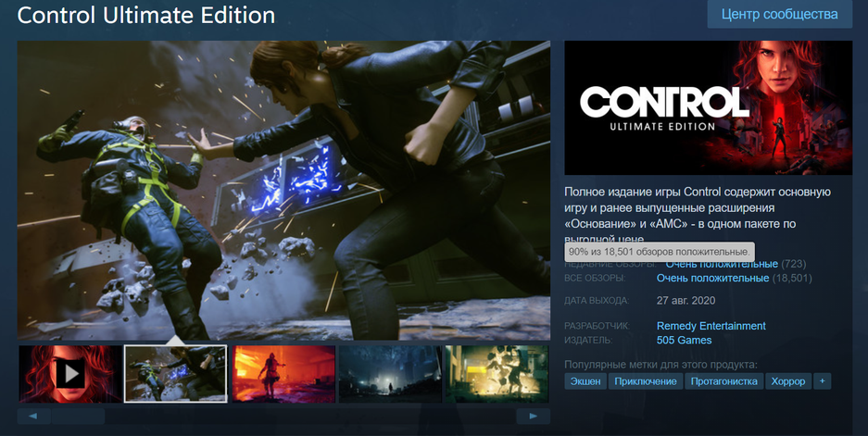Expand more tags with plus button

(822, 381)
